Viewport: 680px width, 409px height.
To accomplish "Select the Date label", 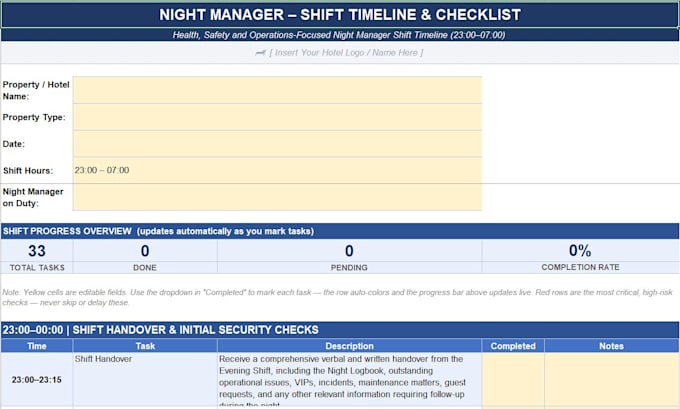I will point(13,144).
